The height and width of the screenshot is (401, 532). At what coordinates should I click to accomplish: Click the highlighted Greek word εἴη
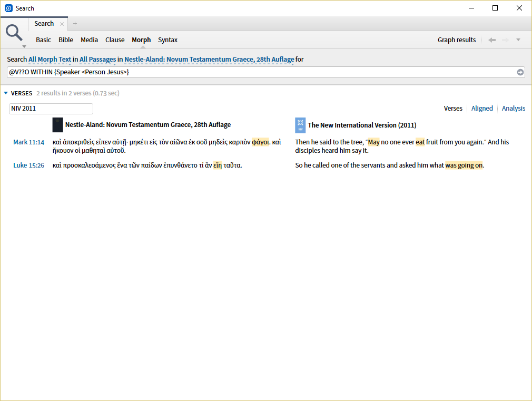coord(218,165)
